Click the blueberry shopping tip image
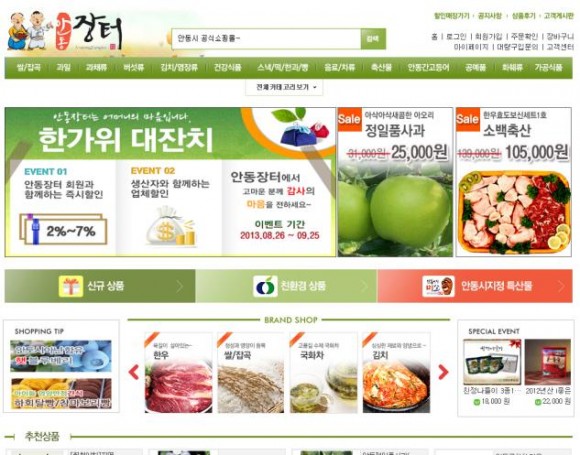 click(61, 356)
